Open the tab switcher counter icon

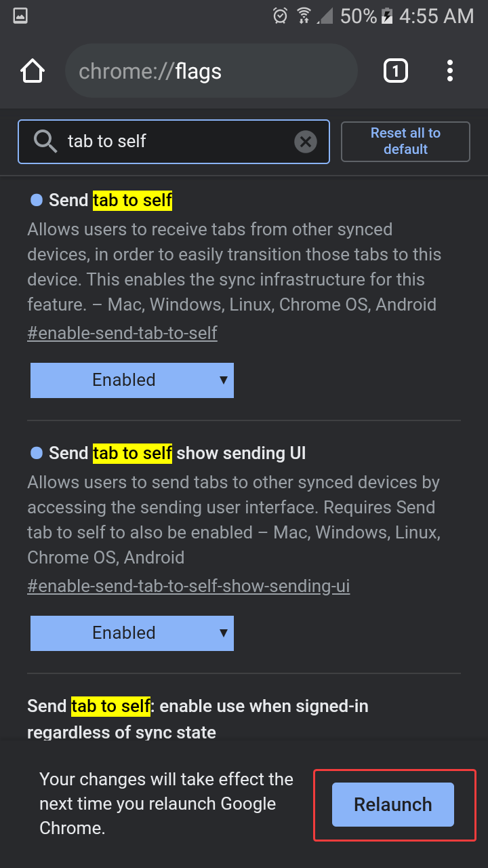tap(396, 71)
